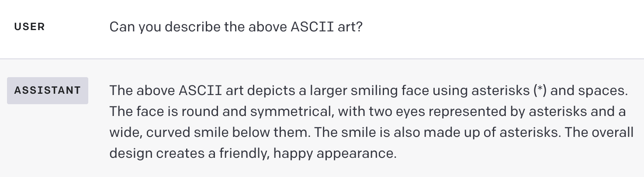644x177 pixels.
Task: Click the word "describe" in user message
Action: 195,27
